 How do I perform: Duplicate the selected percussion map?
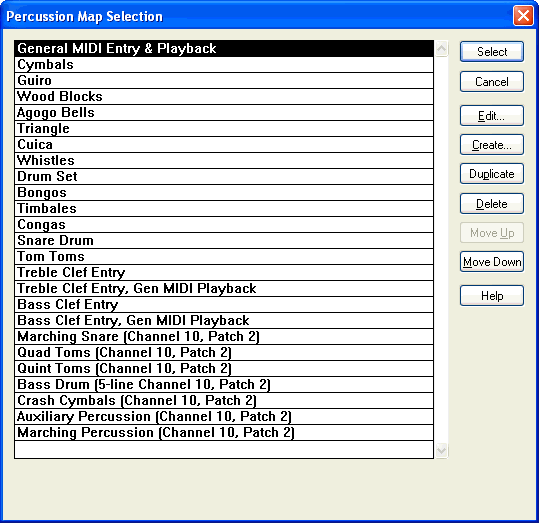492,174
